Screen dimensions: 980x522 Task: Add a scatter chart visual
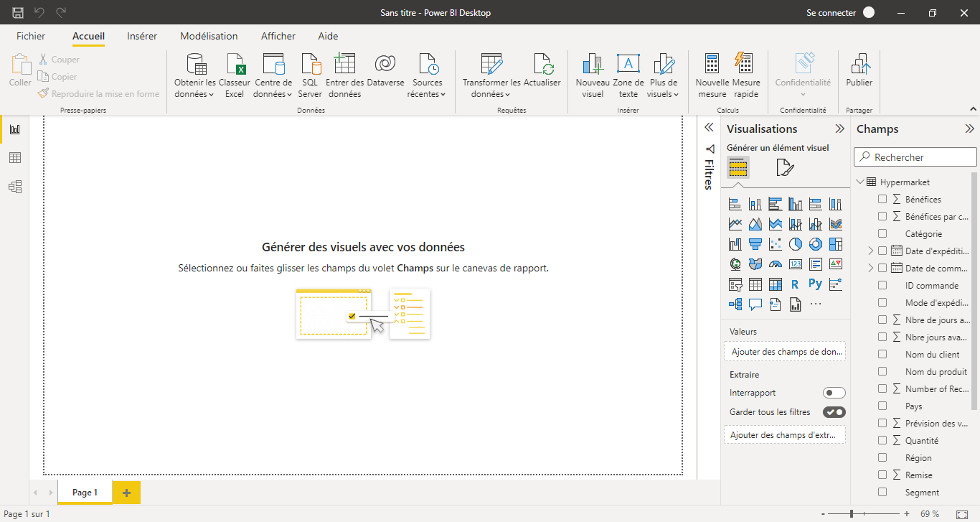[x=775, y=245]
